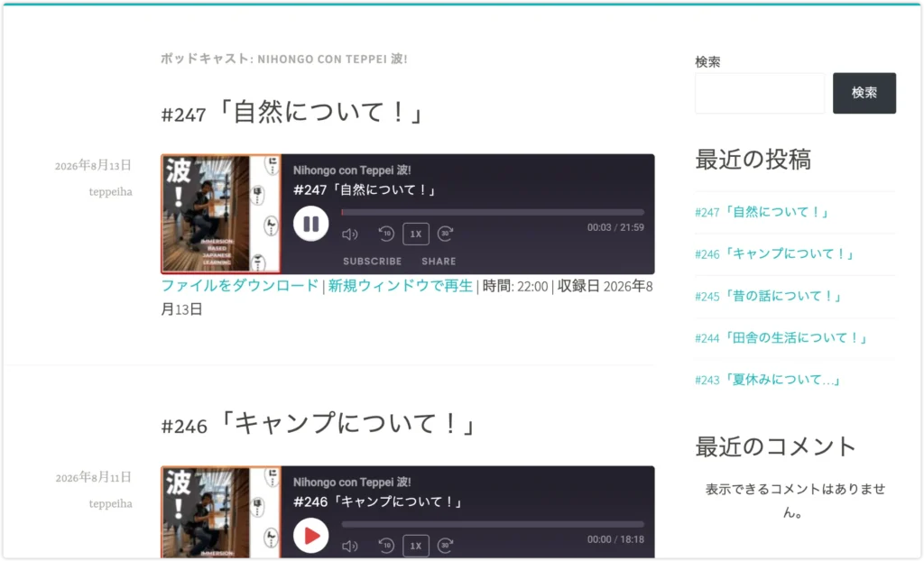Click the 検索 text input field
924x561 pixels.
click(760, 93)
